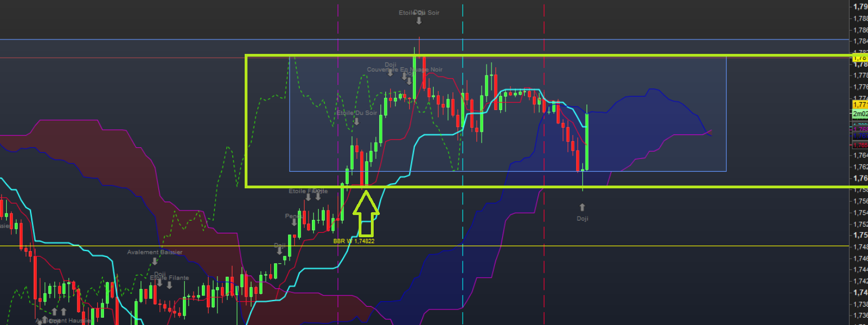The width and height of the screenshot is (868, 325).
Task: Click the down arrow under 'Avalement Baissier'
Action: point(155,261)
